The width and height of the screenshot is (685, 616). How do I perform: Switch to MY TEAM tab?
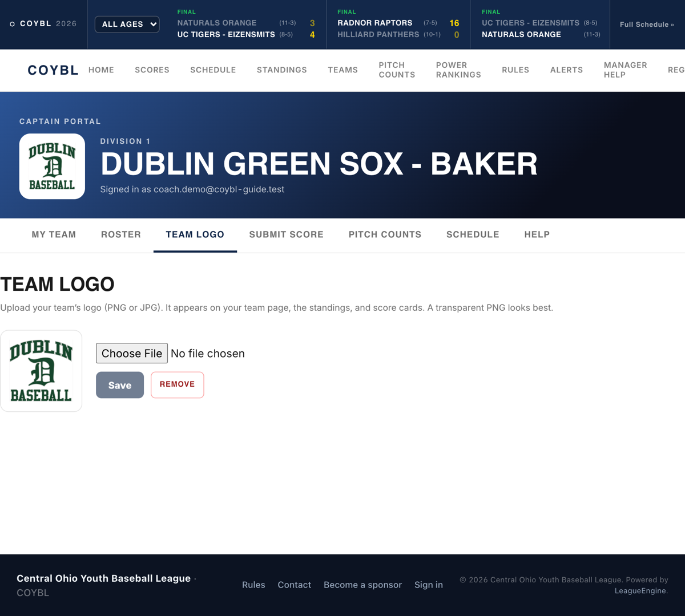point(54,234)
